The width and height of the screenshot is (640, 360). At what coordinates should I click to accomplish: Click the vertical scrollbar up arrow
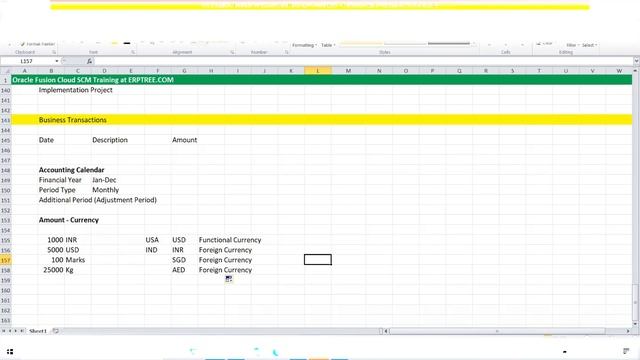[636, 71]
